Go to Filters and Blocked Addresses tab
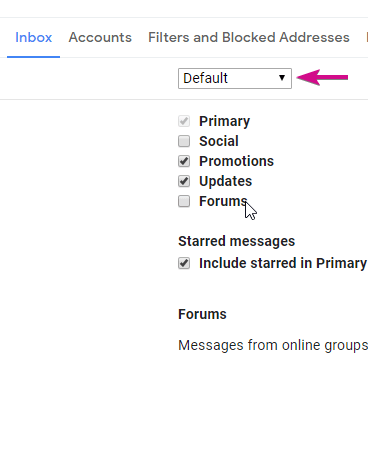Screen dimensions: 368x475 tap(249, 37)
